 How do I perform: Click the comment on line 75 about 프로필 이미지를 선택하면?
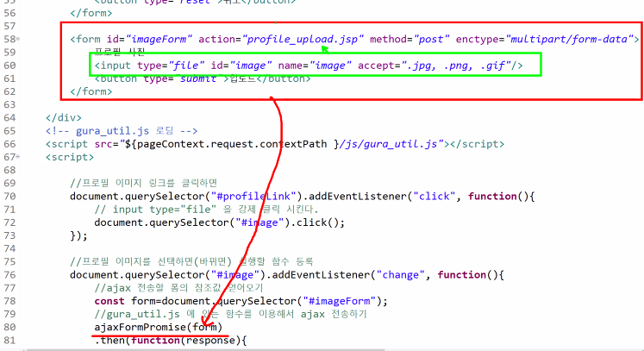[x=191, y=261]
